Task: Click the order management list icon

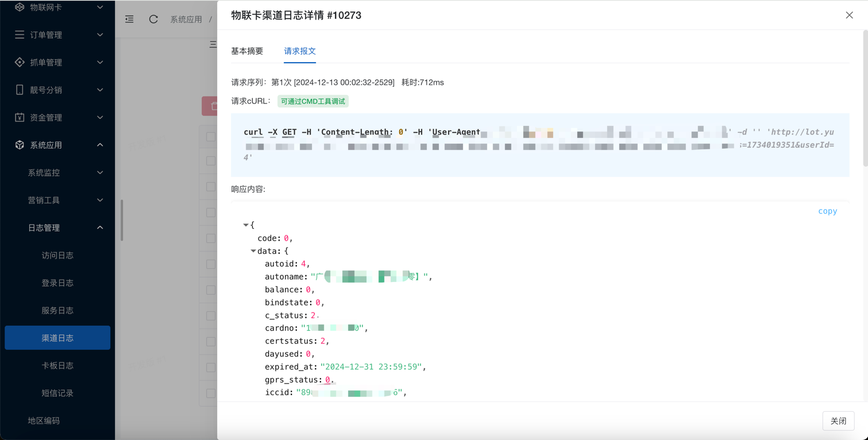Action: pyautogui.click(x=20, y=35)
